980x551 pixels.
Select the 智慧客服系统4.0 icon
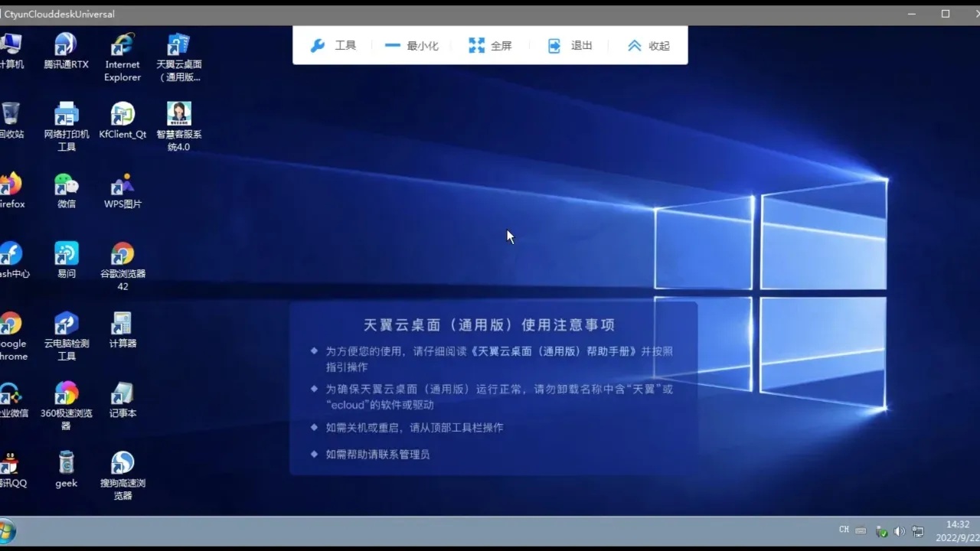178,127
